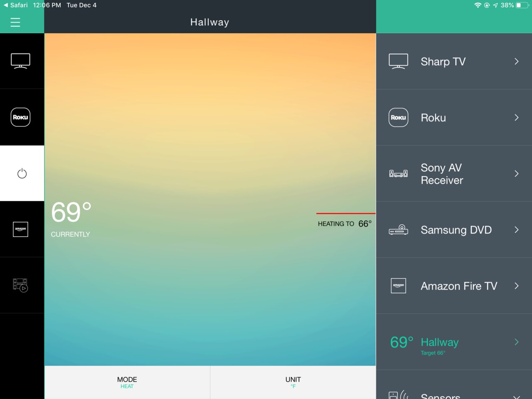Expand Samsung DVD with its chevron
Viewport: 532px width, 399px height.
(517, 230)
